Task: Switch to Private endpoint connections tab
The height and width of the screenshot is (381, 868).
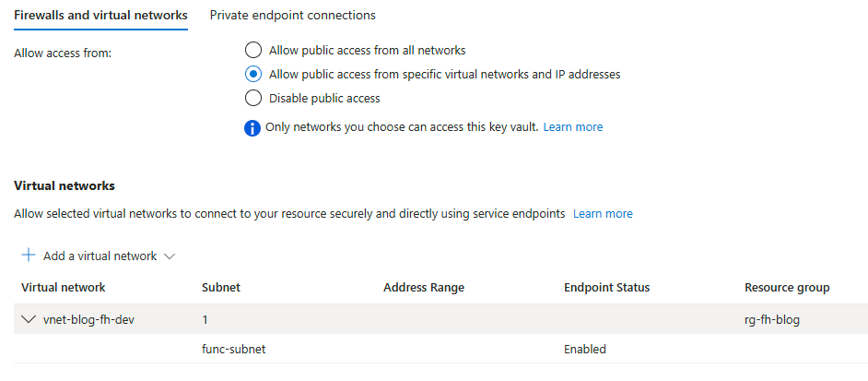Action: (x=292, y=16)
